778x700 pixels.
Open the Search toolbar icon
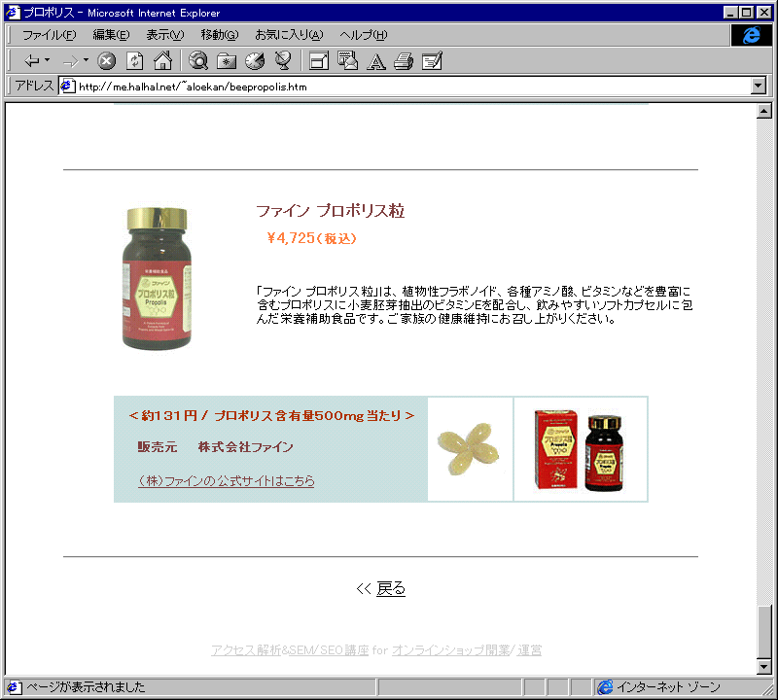tap(198, 60)
